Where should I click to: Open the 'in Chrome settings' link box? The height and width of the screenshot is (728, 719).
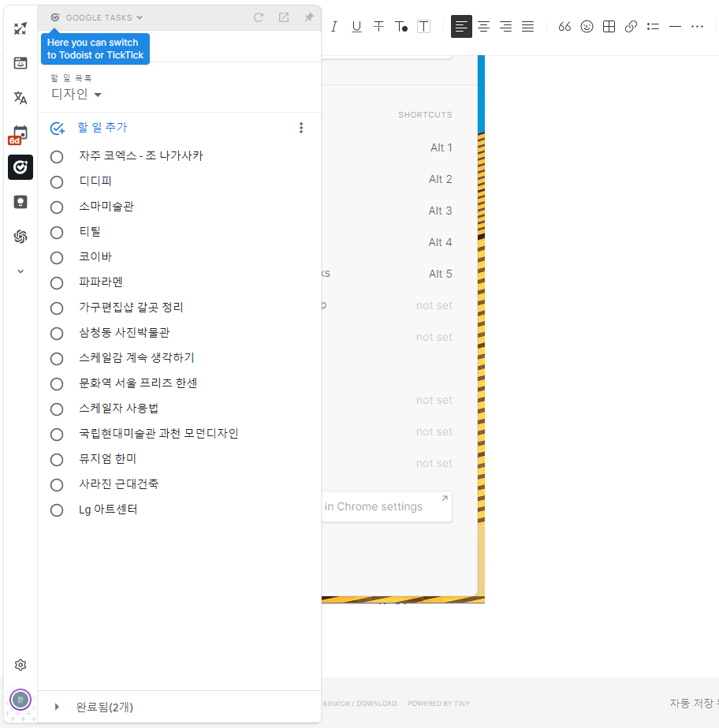[x=386, y=506]
